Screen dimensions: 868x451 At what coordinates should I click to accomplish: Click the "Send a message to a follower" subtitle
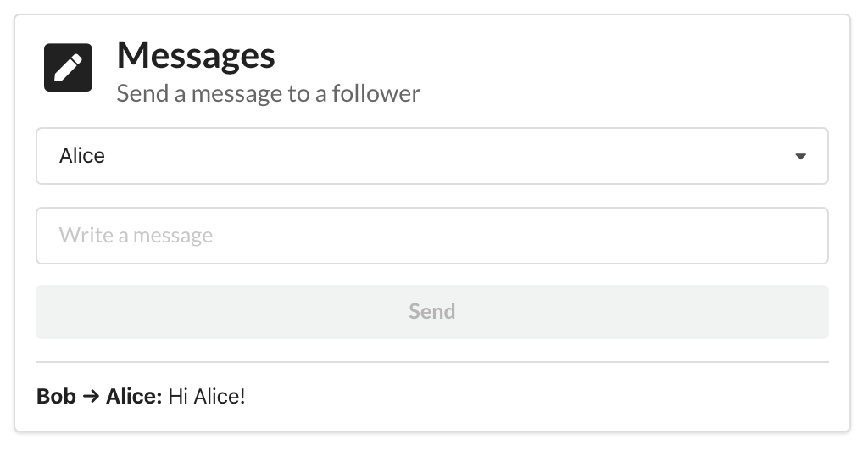(268, 93)
